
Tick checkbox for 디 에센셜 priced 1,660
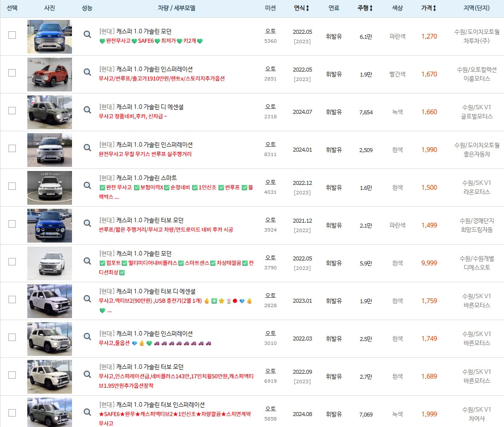[x=12, y=111]
